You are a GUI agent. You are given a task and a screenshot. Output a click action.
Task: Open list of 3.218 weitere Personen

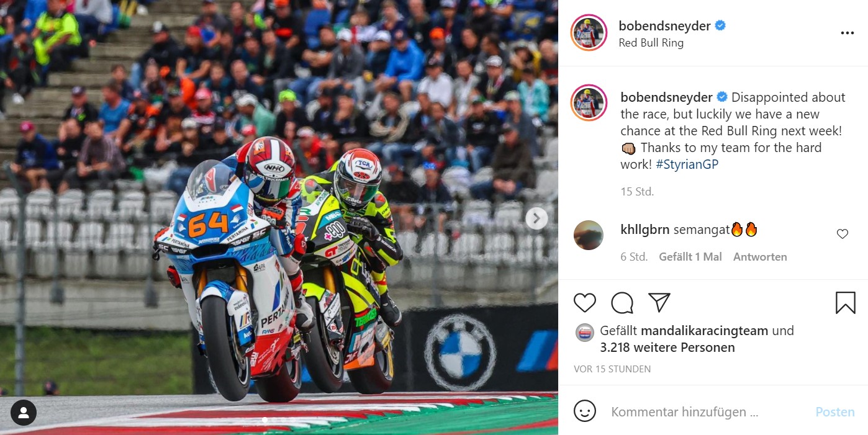[x=667, y=348]
